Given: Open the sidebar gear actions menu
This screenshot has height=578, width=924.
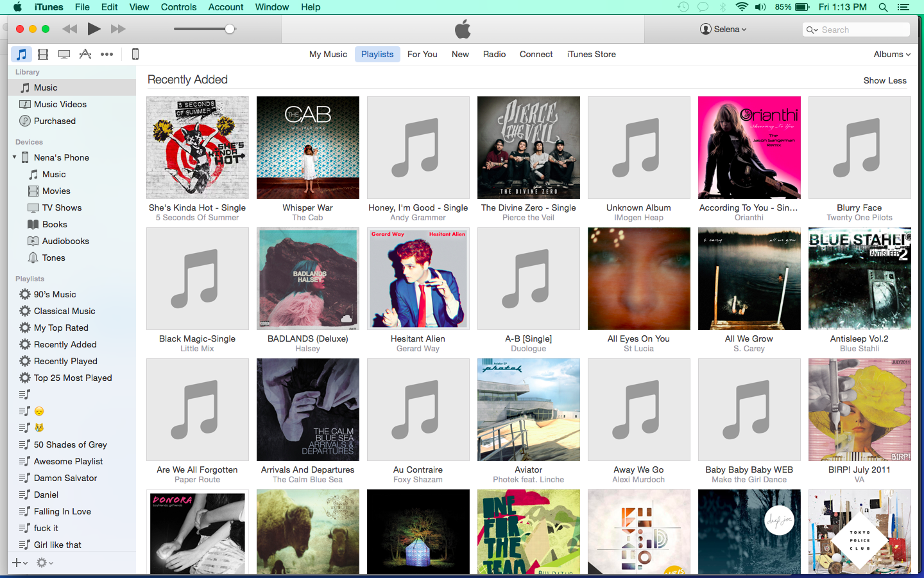Looking at the screenshot, I should (45, 563).
